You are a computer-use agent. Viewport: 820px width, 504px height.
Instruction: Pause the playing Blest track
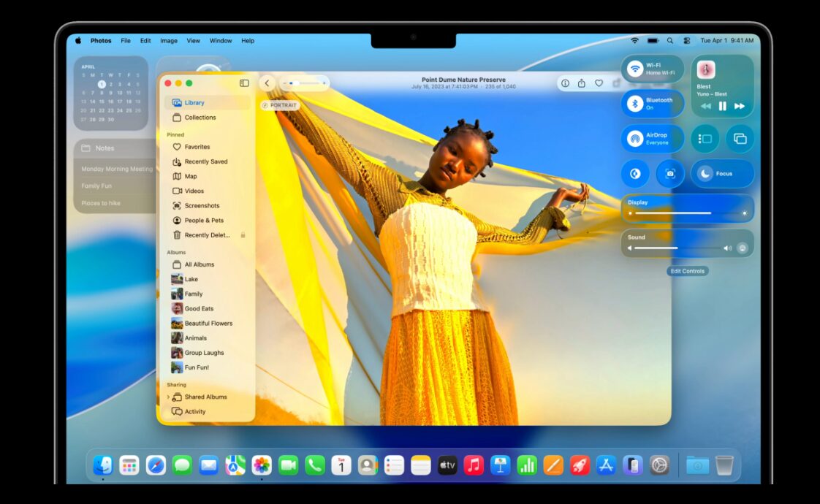click(x=722, y=107)
